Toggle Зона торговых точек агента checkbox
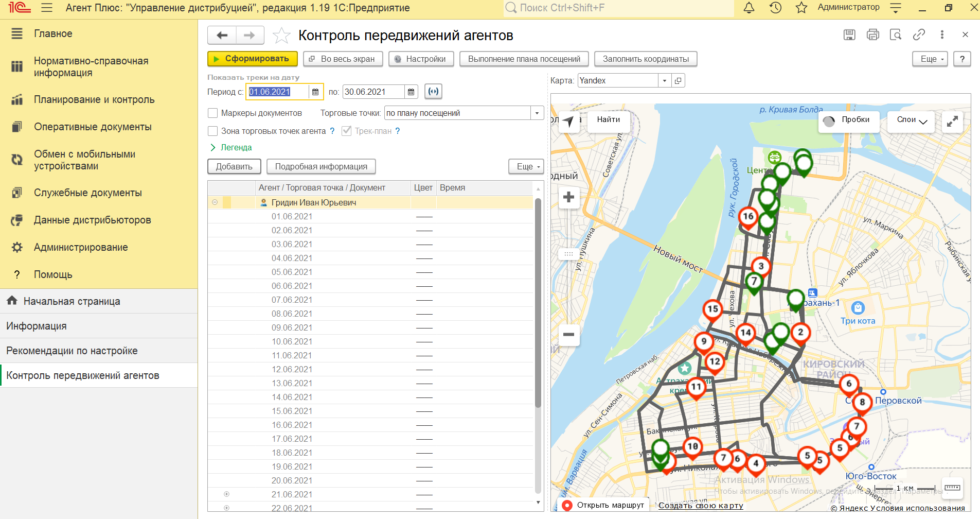 (x=212, y=131)
